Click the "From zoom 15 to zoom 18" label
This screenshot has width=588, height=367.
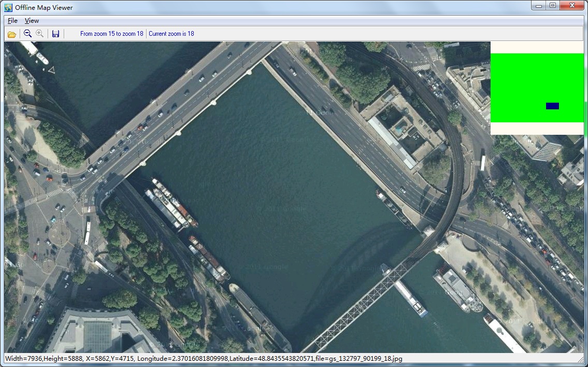[111, 34]
